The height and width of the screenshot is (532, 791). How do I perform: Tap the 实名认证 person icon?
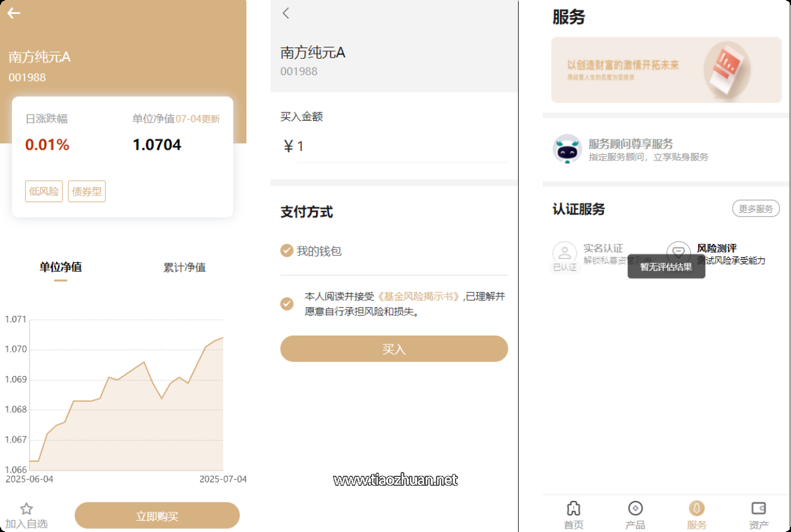[565, 253]
